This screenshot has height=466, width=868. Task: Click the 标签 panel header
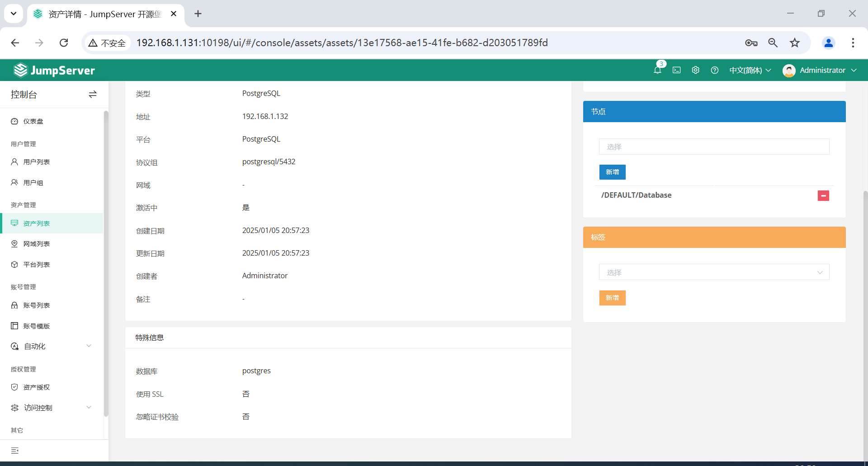[714, 237]
